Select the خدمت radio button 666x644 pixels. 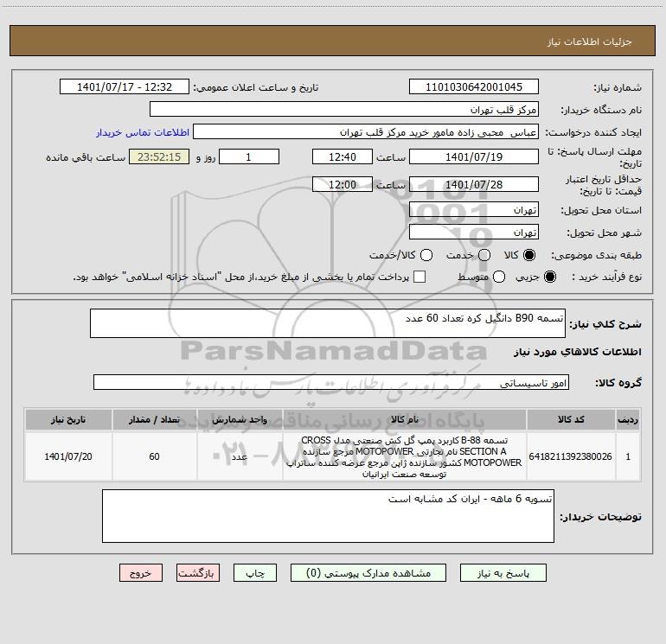[x=484, y=255]
